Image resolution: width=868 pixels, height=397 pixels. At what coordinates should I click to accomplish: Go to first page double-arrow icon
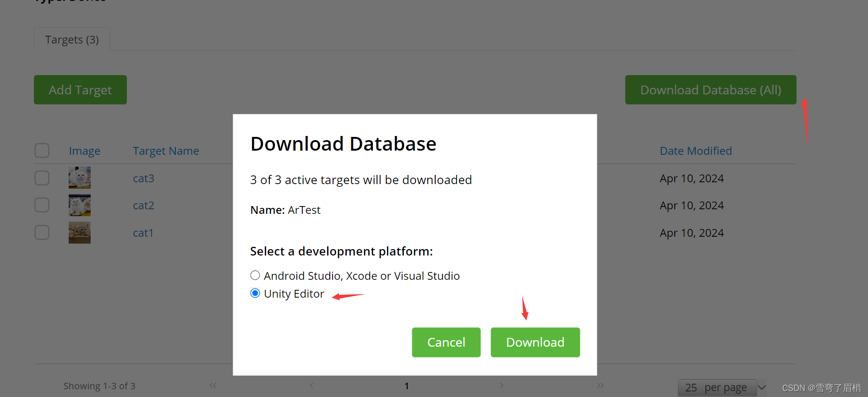(x=213, y=386)
